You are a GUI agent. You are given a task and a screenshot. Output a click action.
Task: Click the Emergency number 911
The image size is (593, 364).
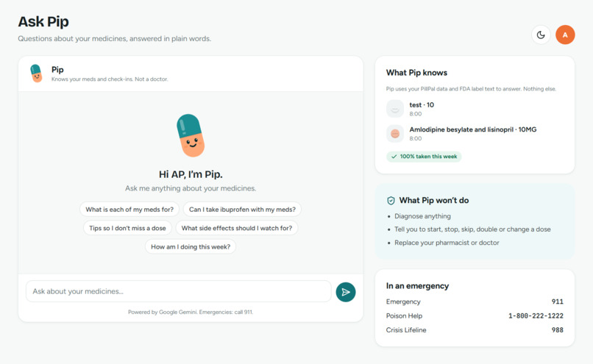click(558, 301)
